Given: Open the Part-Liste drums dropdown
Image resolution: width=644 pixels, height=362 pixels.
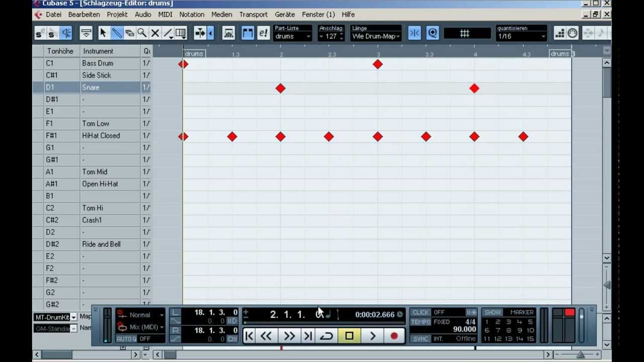Looking at the screenshot, I should tap(293, 36).
